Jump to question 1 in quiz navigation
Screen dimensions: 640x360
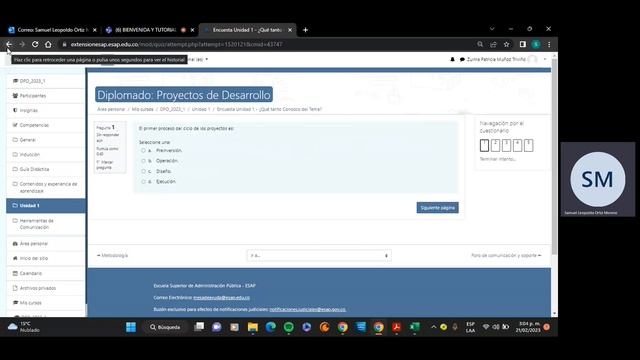point(484,145)
